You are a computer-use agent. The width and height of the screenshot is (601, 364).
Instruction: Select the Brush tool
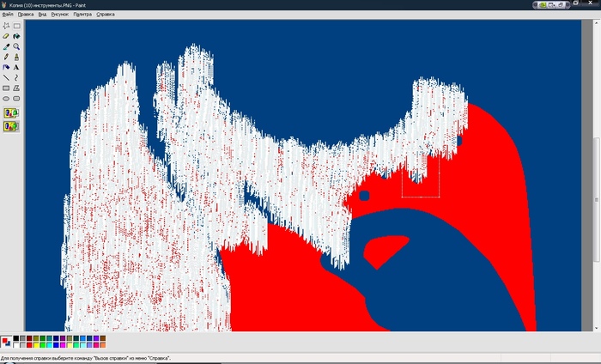pyautogui.click(x=16, y=57)
